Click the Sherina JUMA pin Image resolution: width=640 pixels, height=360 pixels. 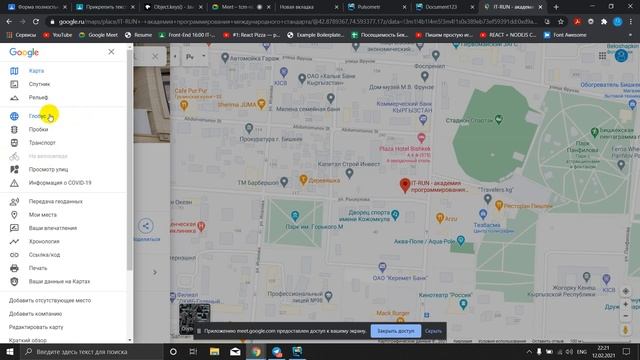[x=262, y=104]
